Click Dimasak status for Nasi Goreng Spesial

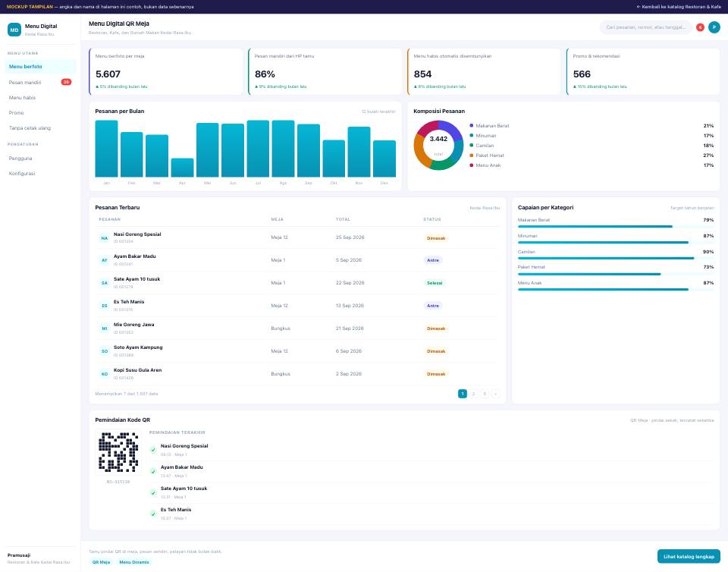point(436,238)
